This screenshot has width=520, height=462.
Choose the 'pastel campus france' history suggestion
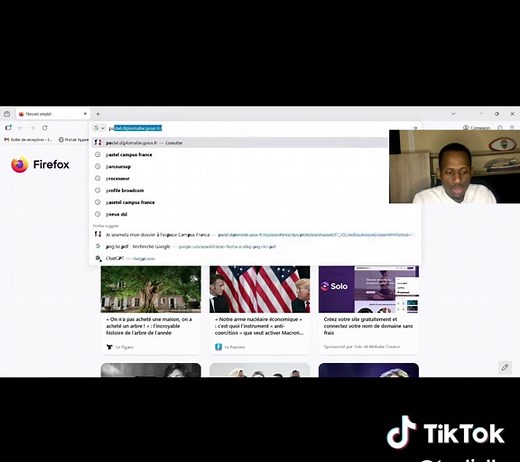[x=129, y=155]
